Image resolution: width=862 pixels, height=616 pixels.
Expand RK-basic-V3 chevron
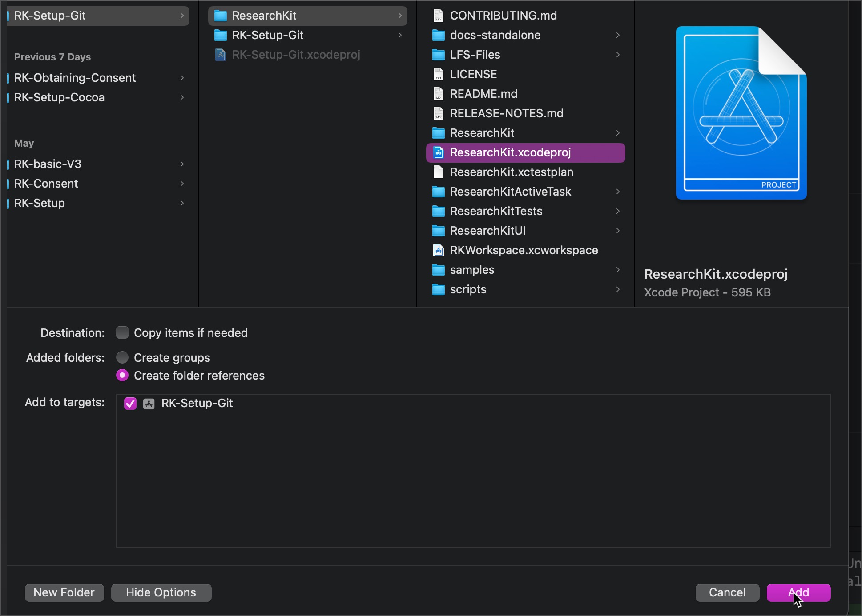point(182,164)
